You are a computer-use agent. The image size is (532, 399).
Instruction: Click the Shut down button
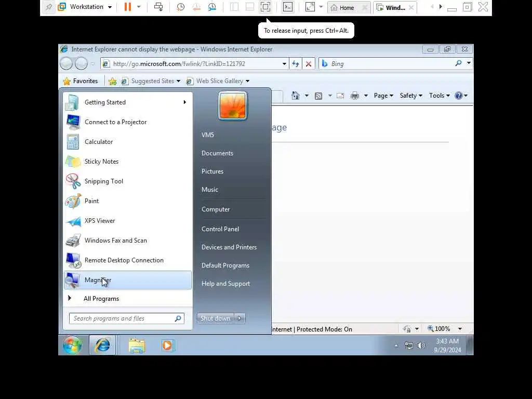coord(215,318)
